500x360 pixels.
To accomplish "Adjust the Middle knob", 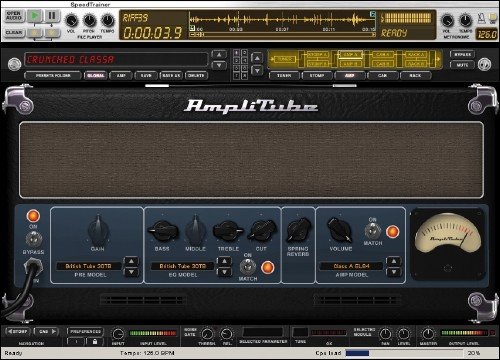I will click(x=195, y=231).
